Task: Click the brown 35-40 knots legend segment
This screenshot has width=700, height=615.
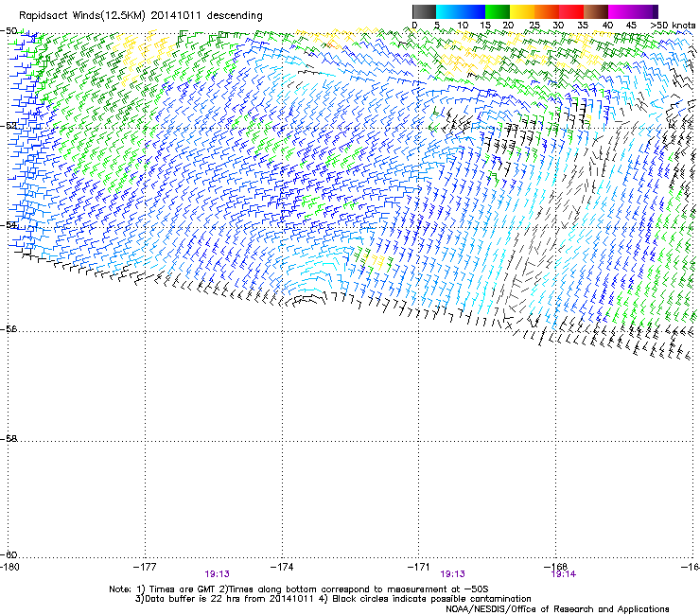Action: [x=596, y=11]
